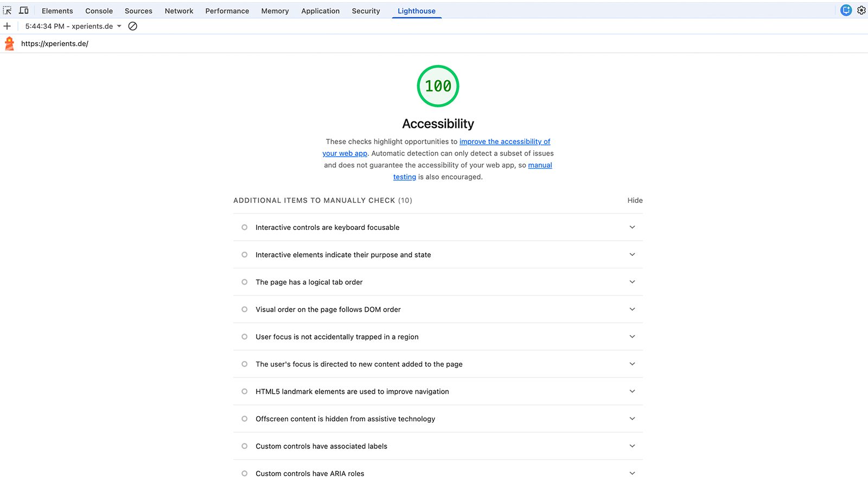Click 'HTML5 landmark elements' row text
The image size is (868, 488).
[x=352, y=391]
